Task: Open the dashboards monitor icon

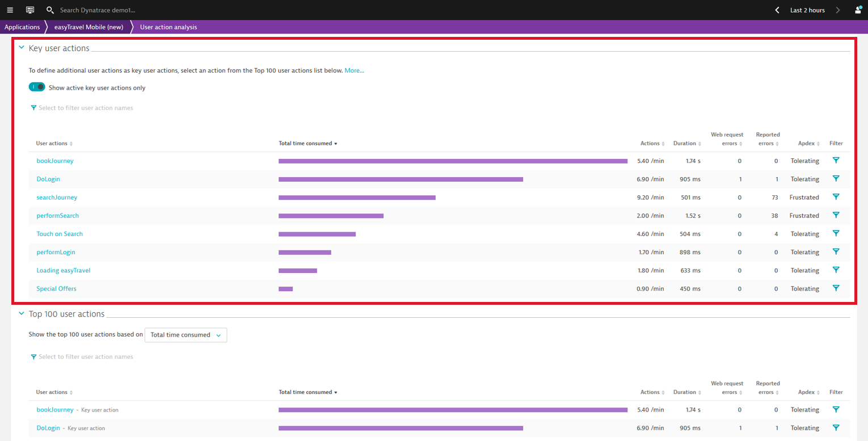Action: point(30,10)
